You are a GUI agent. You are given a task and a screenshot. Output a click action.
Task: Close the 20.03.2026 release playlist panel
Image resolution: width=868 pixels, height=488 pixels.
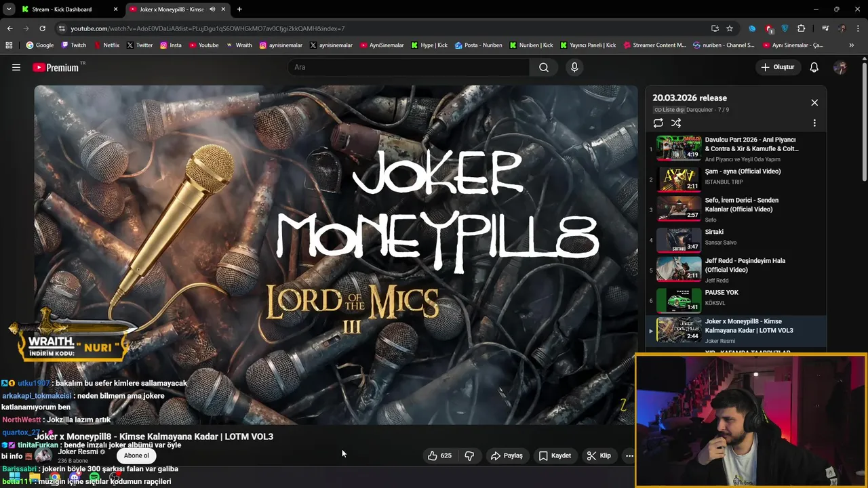814,102
